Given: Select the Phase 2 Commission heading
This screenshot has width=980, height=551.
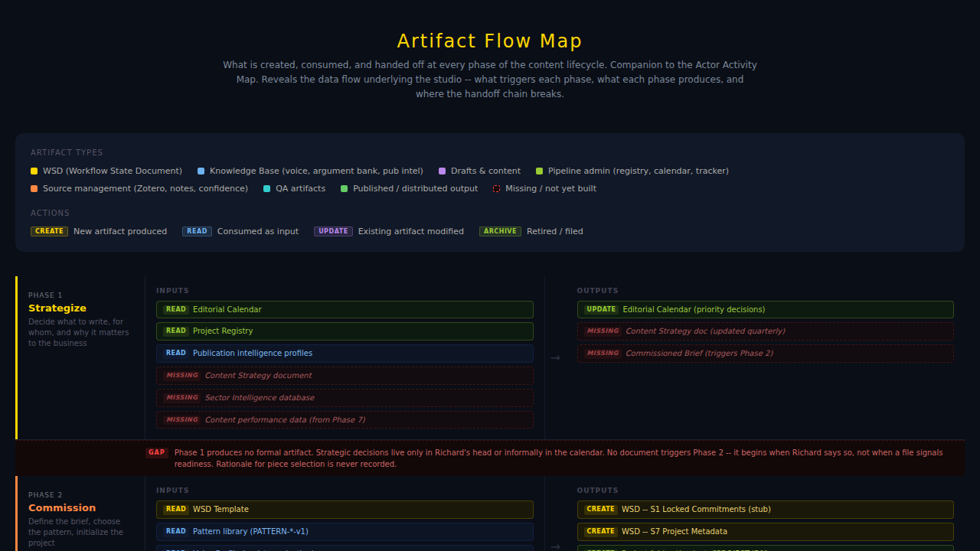Looking at the screenshot, I should (x=62, y=507).
